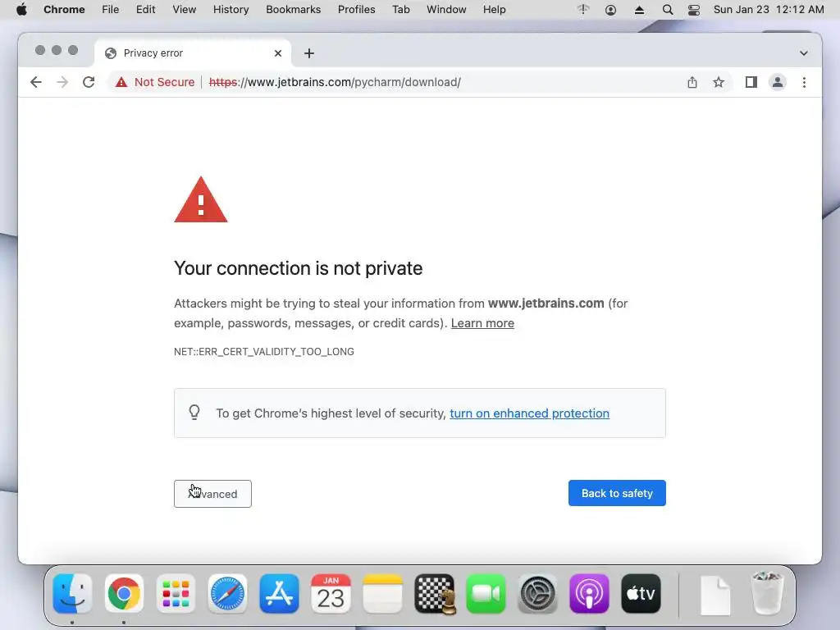840x630 pixels.
Task: Open the Learn more link
Action: (482, 323)
